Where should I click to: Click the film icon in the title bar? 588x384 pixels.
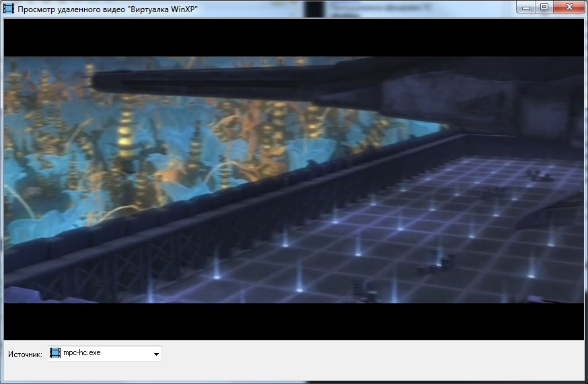pyautogui.click(x=9, y=9)
